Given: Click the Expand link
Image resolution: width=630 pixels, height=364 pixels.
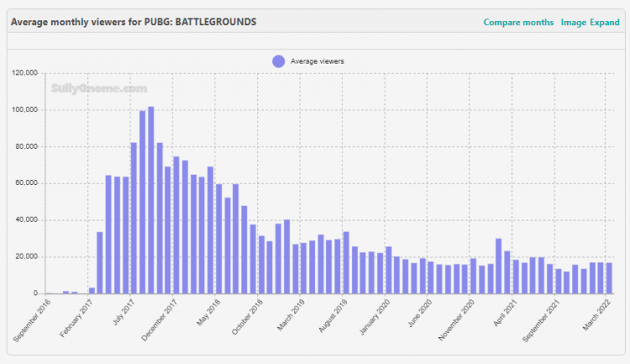Looking at the screenshot, I should pos(604,23).
